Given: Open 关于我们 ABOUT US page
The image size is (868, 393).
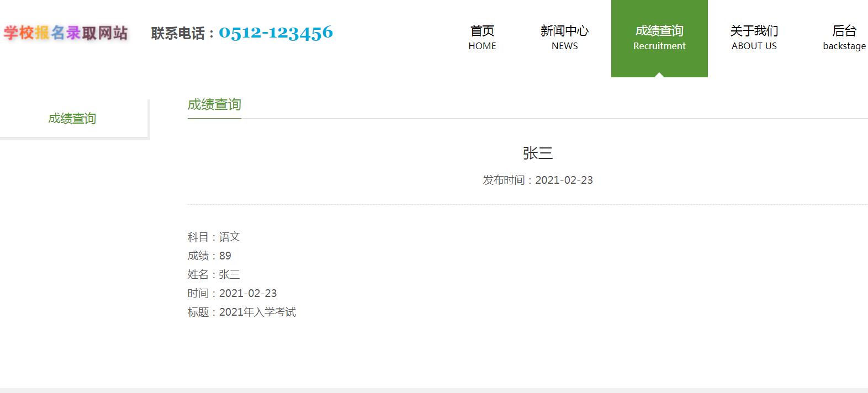Looking at the screenshot, I should point(754,38).
